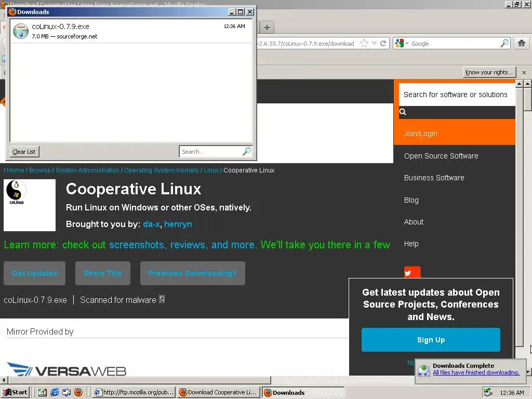Open the coLinux-0.7.9.exe file icon in Downloads
Image resolution: width=532 pixels, height=399 pixels.
tap(21, 31)
